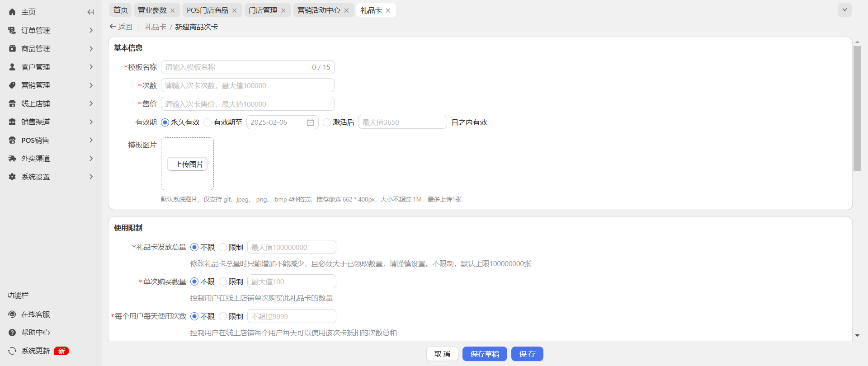Click the 系统更新 refresh icon
868x366 pixels.
[x=12, y=351]
